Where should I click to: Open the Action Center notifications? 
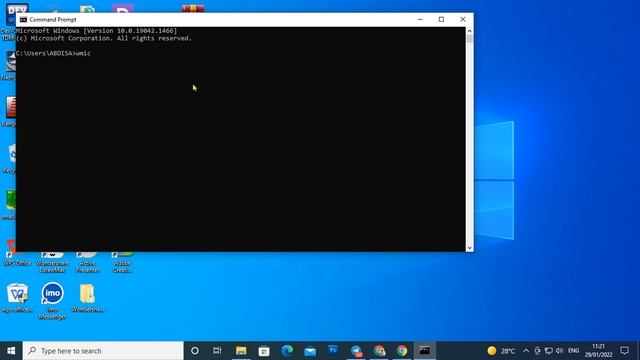point(624,351)
